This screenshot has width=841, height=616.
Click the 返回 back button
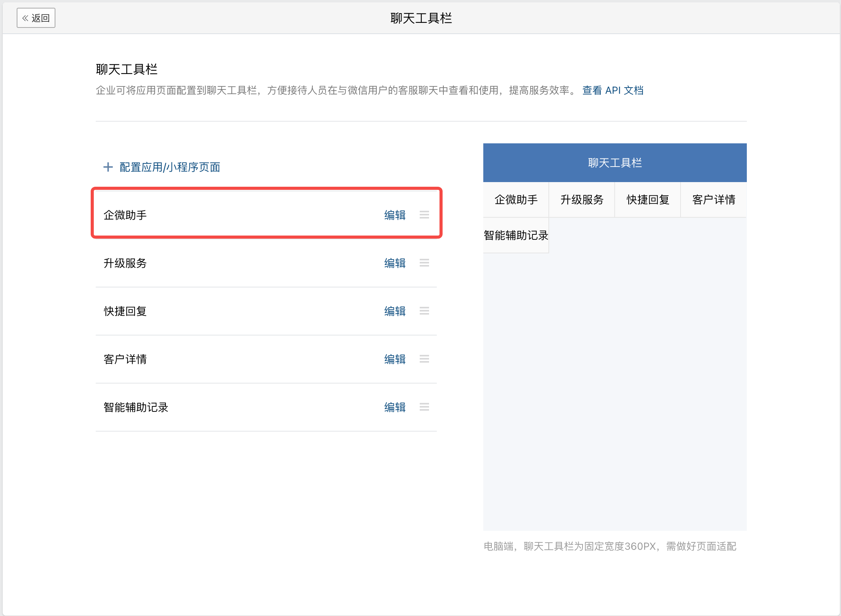[x=36, y=18]
